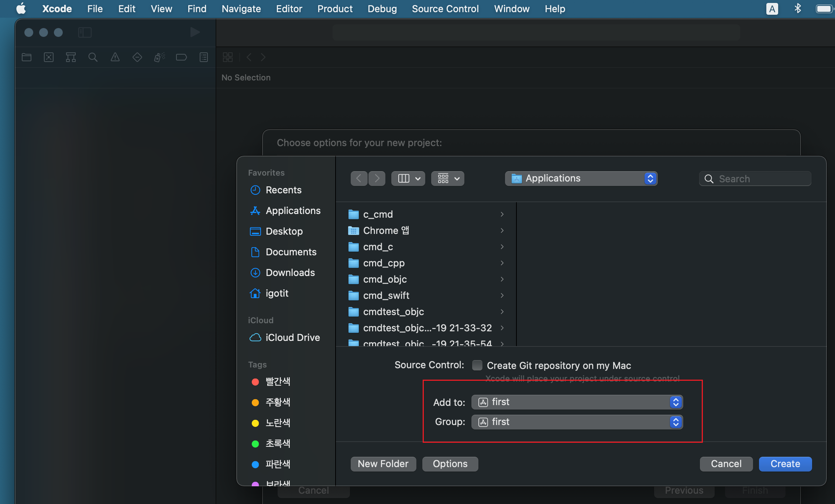Show the issue navigator warning icon
This screenshot has height=504, width=835.
tap(115, 57)
